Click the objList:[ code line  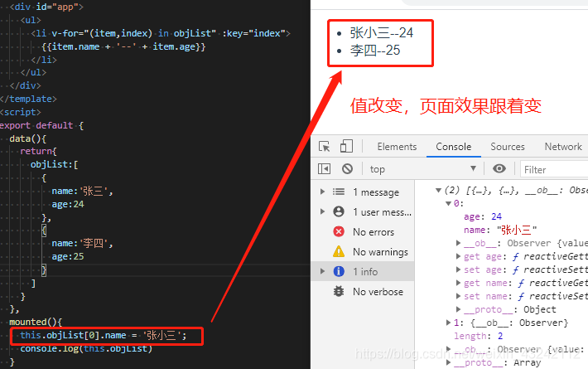pyautogui.click(x=55, y=164)
